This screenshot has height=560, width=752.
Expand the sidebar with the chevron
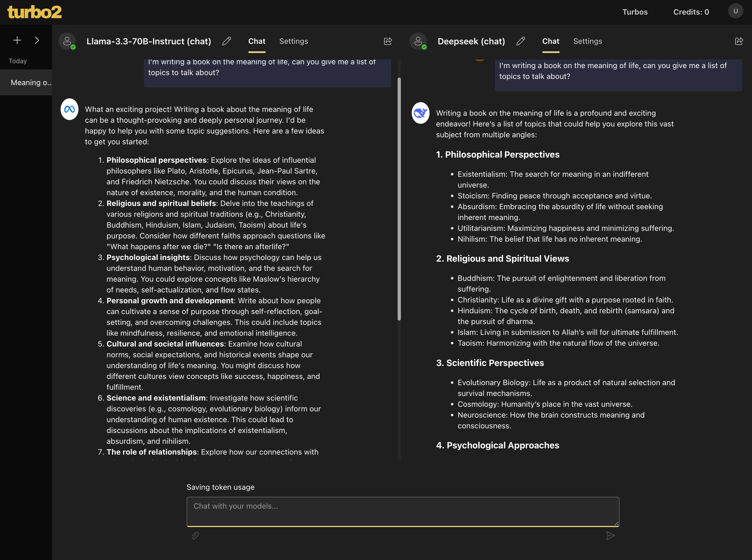point(37,40)
